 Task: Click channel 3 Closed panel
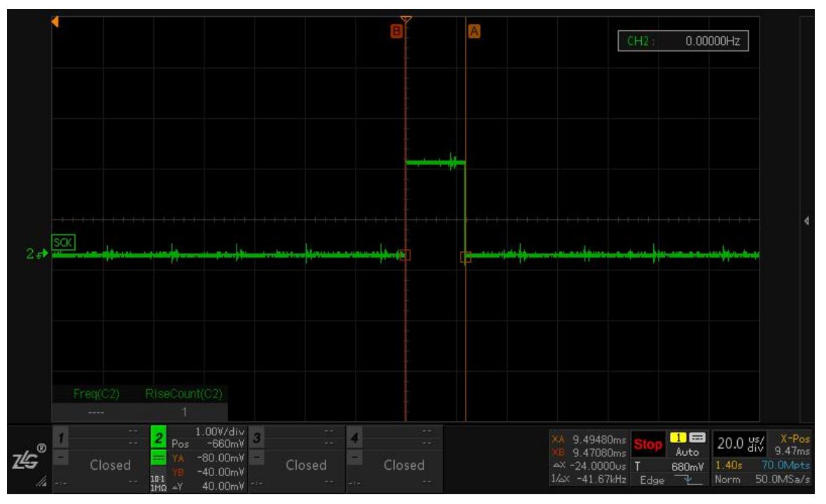(x=306, y=465)
